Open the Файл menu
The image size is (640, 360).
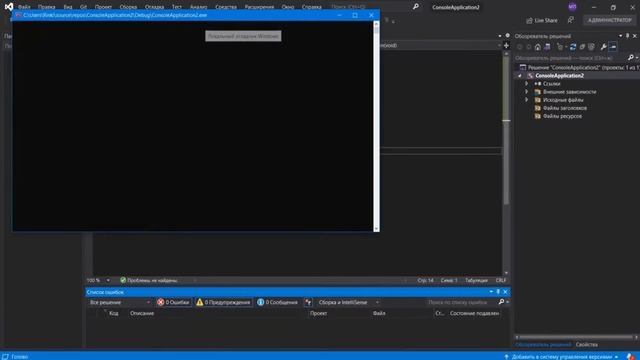pyautogui.click(x=24, y=7)
